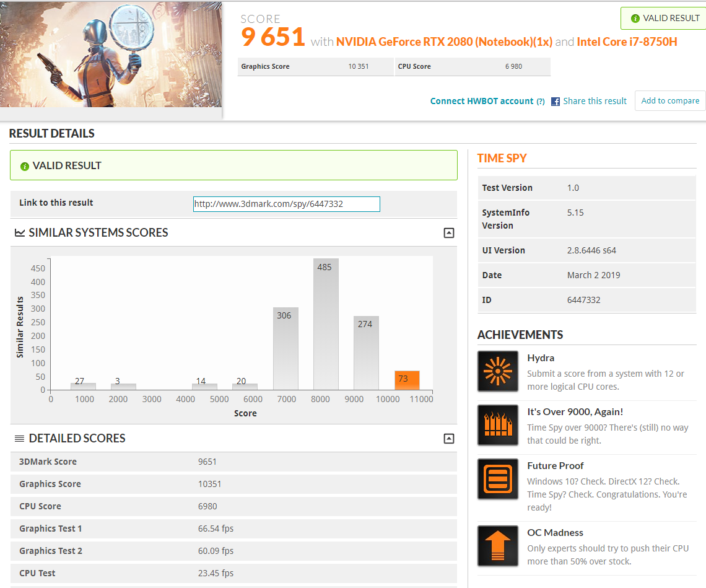
Task: Click Share this result link
Action: pos(595,101)
